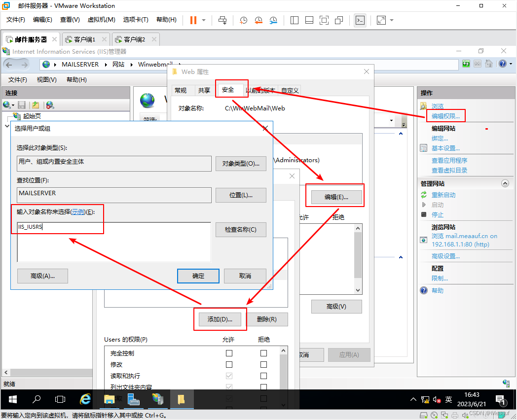The image size is (517, 420).
Task: Switch to the 客户端2 VM tab
Action: (135, 39)
